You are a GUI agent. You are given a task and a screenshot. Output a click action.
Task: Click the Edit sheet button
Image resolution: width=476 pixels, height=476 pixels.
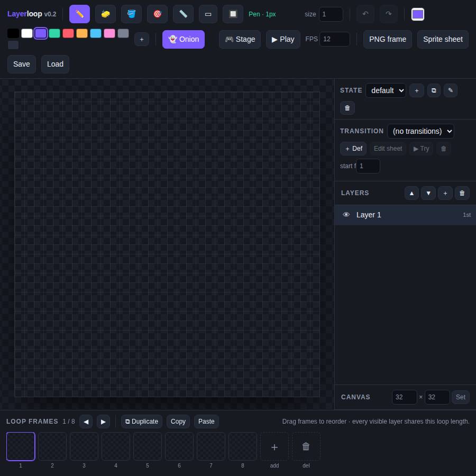[x=388, y=149]
